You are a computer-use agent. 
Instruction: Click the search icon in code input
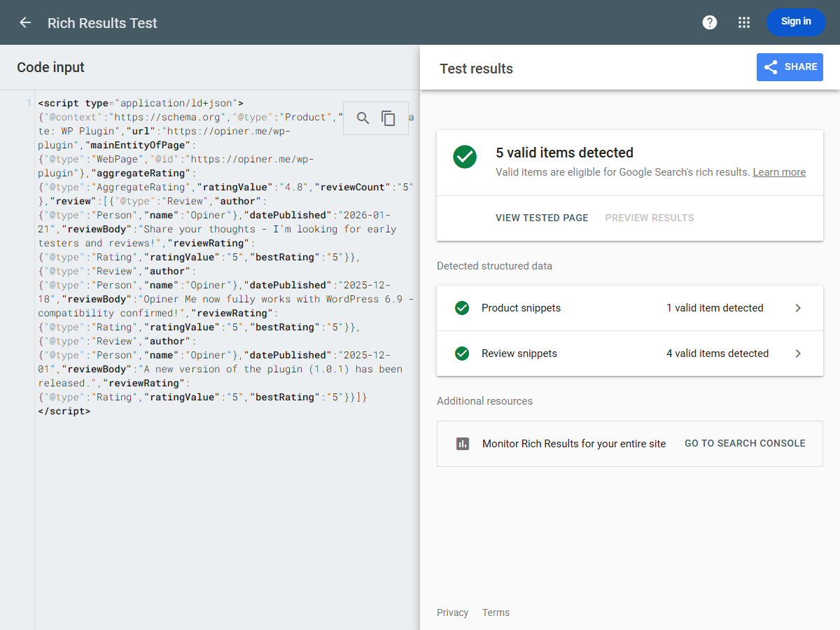pyautogui.click(x=363, y=118)
